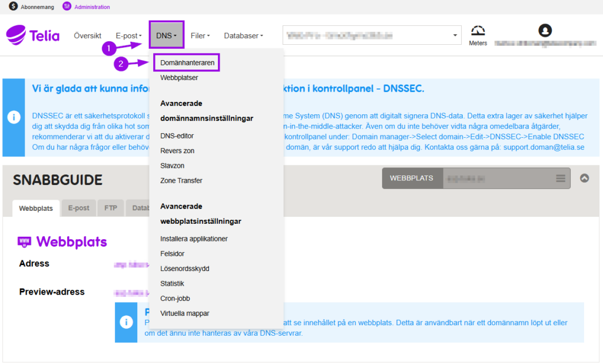This screenshot has width=603, height=364.
Task: Click the user profile avatar icon
Action: [545, 30]
